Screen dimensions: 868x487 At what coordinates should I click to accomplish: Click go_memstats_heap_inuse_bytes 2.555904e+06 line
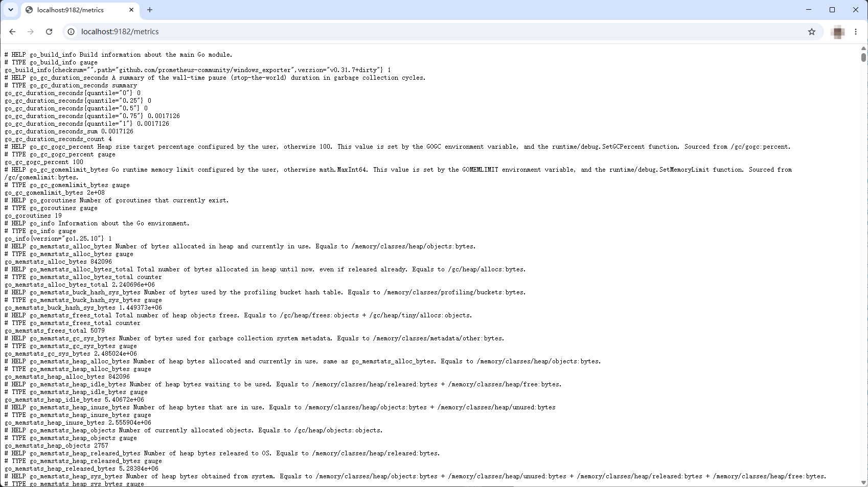78,423
